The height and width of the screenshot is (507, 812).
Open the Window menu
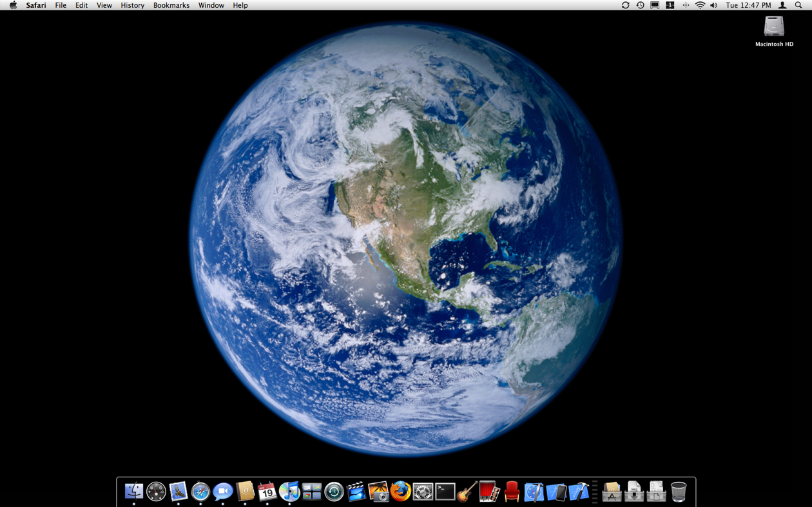pyautogui.click(x=211, y=5)
